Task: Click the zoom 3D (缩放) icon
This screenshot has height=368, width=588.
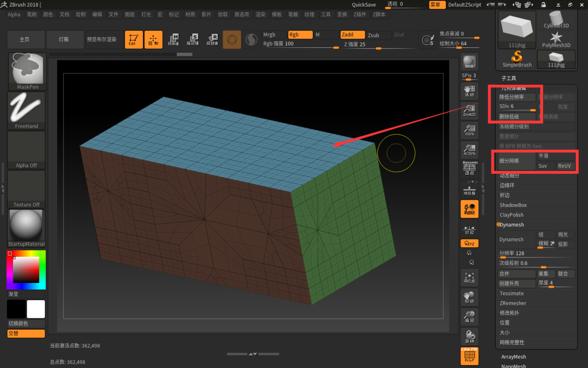Action: pos(469,317)
